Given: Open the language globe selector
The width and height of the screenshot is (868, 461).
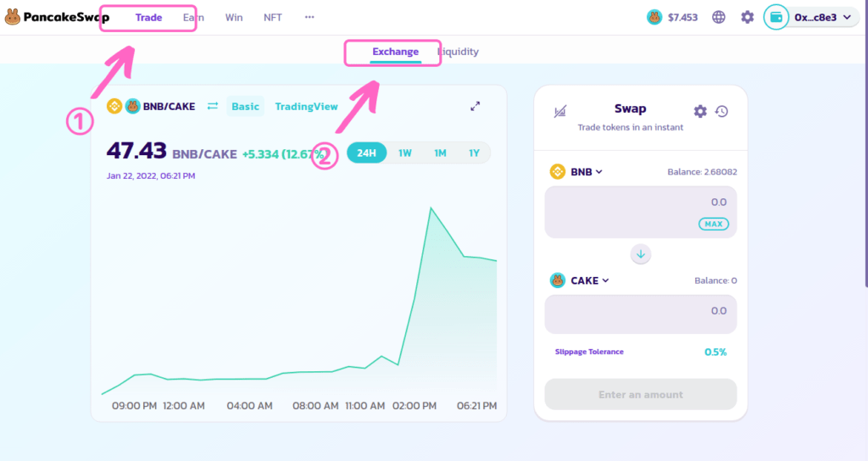Looking at the screenshot, I should 719,17.
